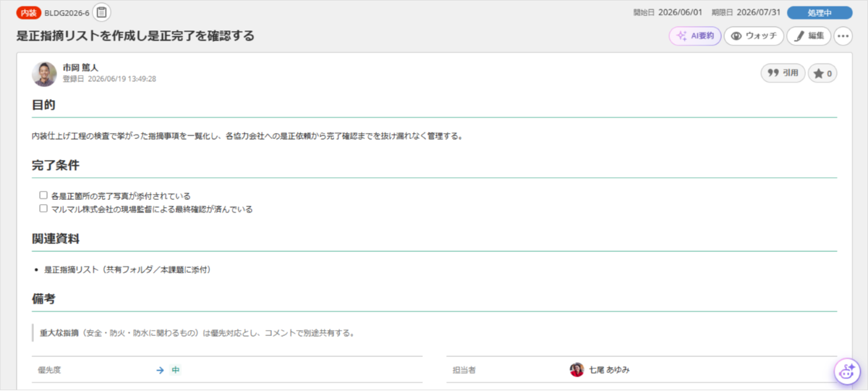
Task: Click the 重大な指摘 note quote text
Action: [x=197, y=333]
